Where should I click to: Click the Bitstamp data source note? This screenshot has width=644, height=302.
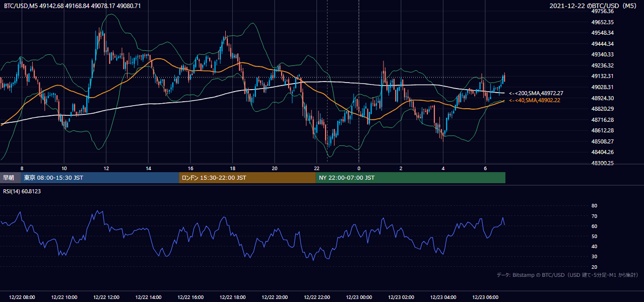[567, 275]
